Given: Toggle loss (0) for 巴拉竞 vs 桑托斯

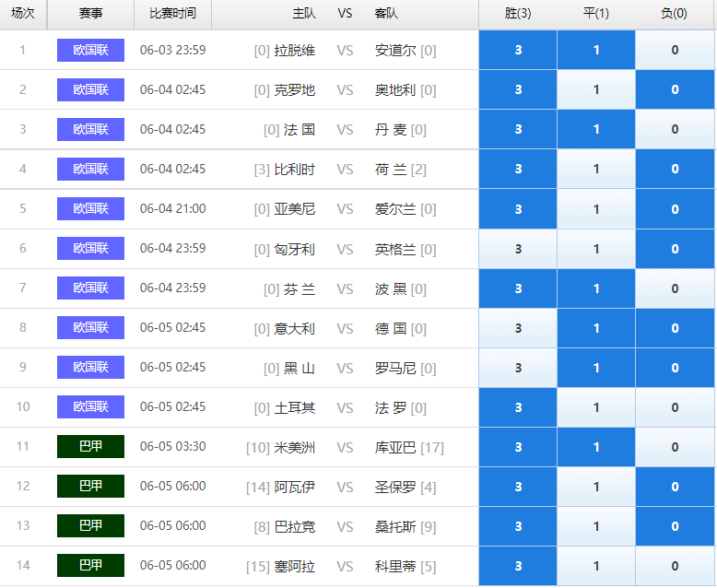Looking at the screenshot, I should tap(675, 526).
